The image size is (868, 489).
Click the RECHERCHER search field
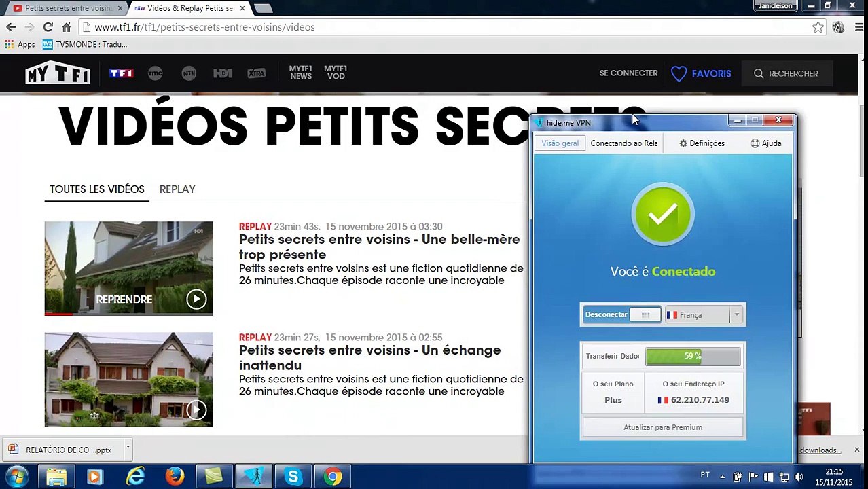pos(786,73)
